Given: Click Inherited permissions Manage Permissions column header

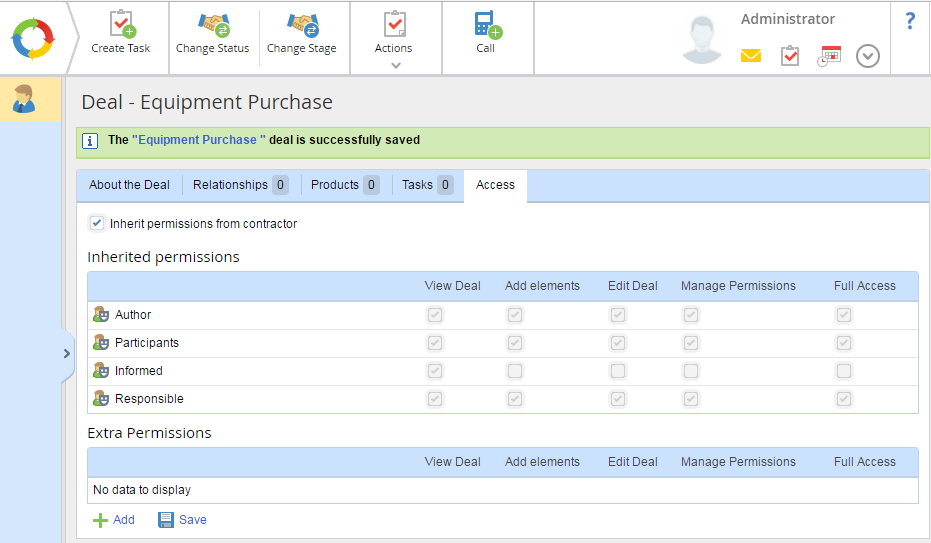Looking at the screenshot, I should click(x=738, y=286).
